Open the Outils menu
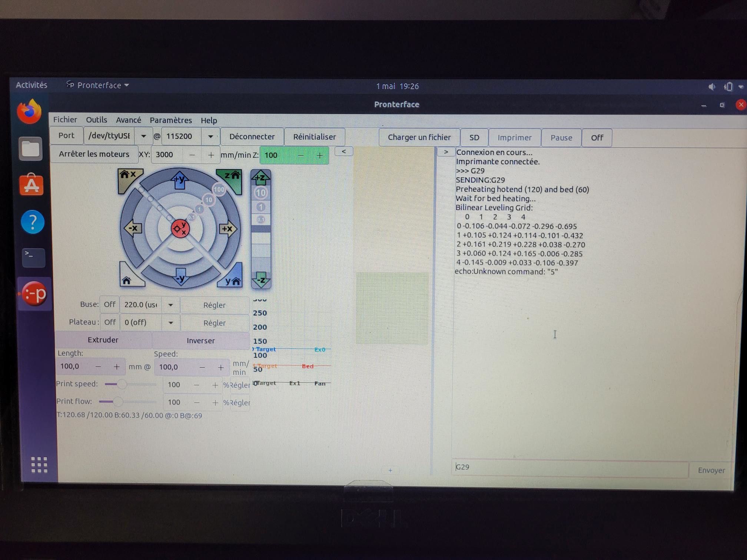747x560 pixels. 96,120
